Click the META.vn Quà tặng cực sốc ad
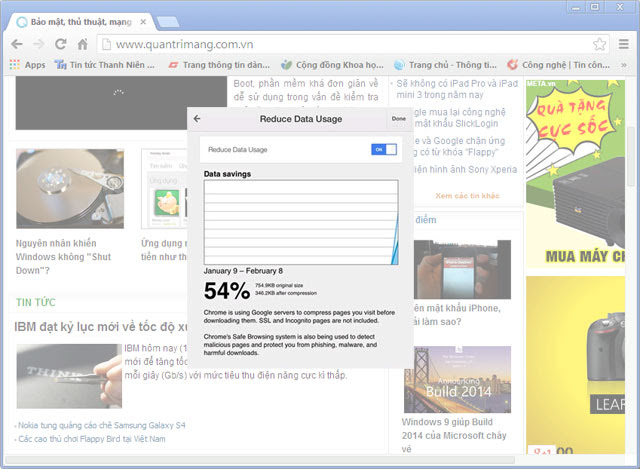The width and height of the screenshot is (640, 469). pos(575,174)
